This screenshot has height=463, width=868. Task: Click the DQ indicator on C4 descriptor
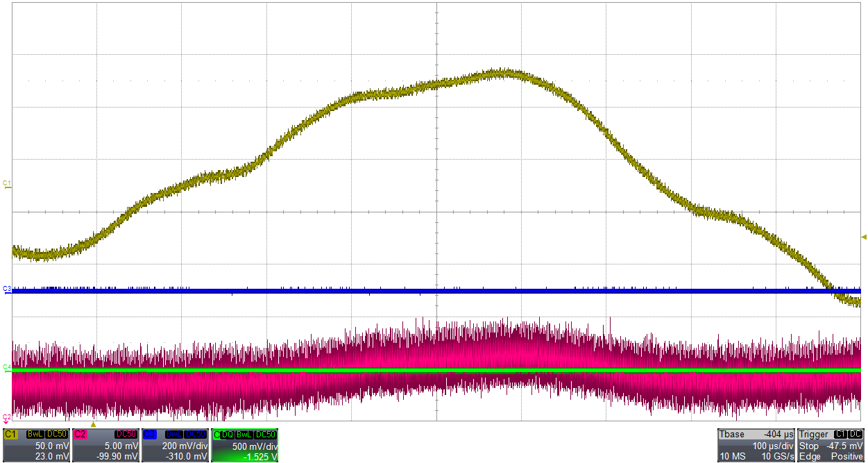click(x=228, y=435)
